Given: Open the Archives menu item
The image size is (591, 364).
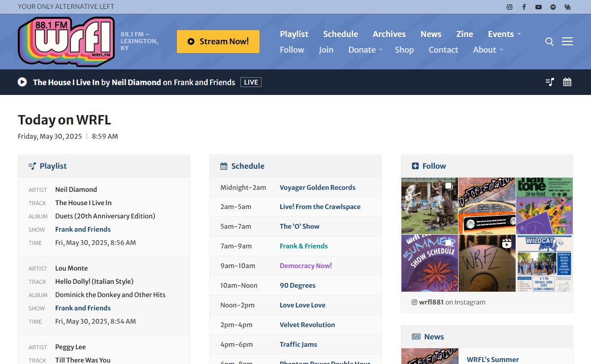Looking at the screenshot, I should pos(389,34).
